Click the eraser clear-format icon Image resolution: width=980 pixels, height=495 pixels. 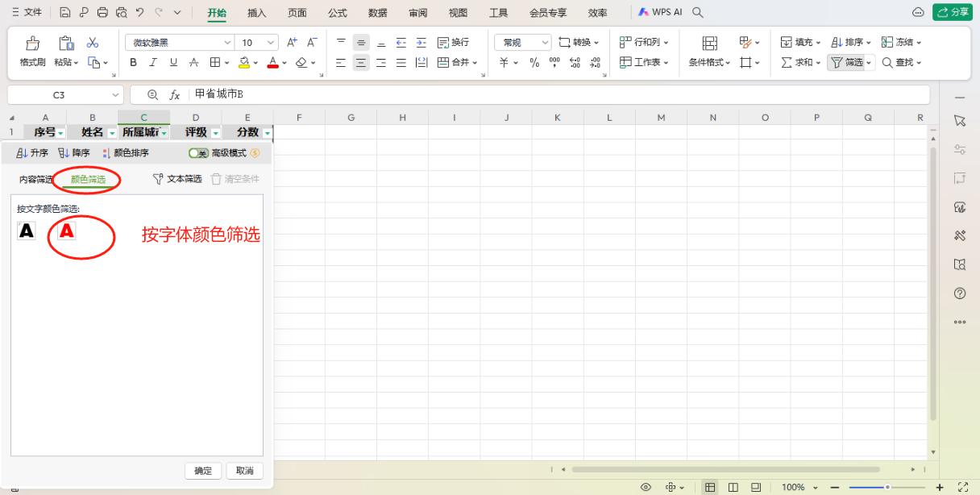click(x=302, y=62)
